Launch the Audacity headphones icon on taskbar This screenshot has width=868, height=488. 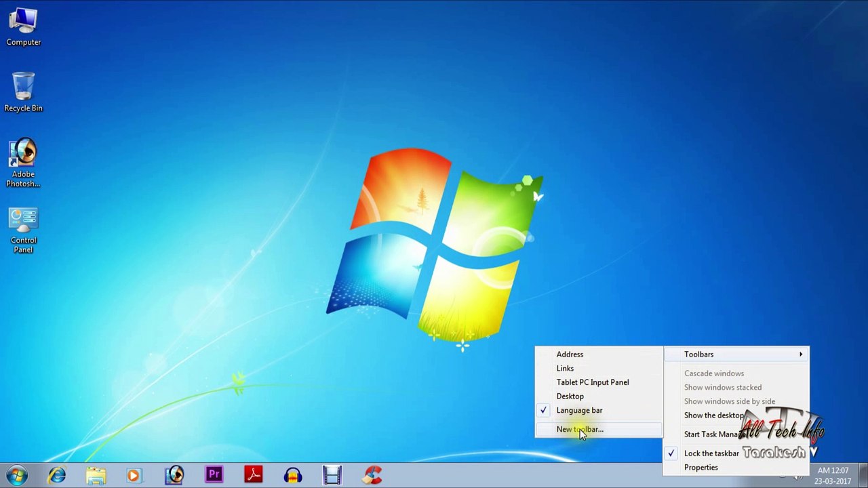(293, 475)
